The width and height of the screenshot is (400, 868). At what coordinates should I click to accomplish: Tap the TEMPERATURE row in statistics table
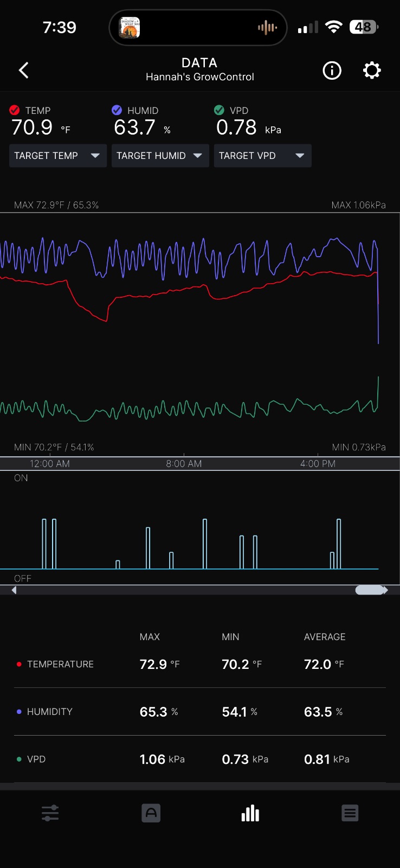200,664
